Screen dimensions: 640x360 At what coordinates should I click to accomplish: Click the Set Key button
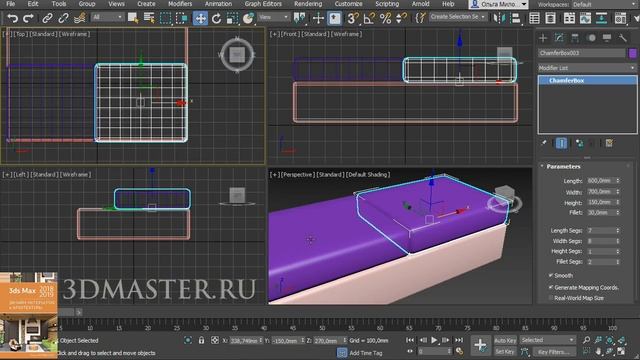tap(505, 351)
